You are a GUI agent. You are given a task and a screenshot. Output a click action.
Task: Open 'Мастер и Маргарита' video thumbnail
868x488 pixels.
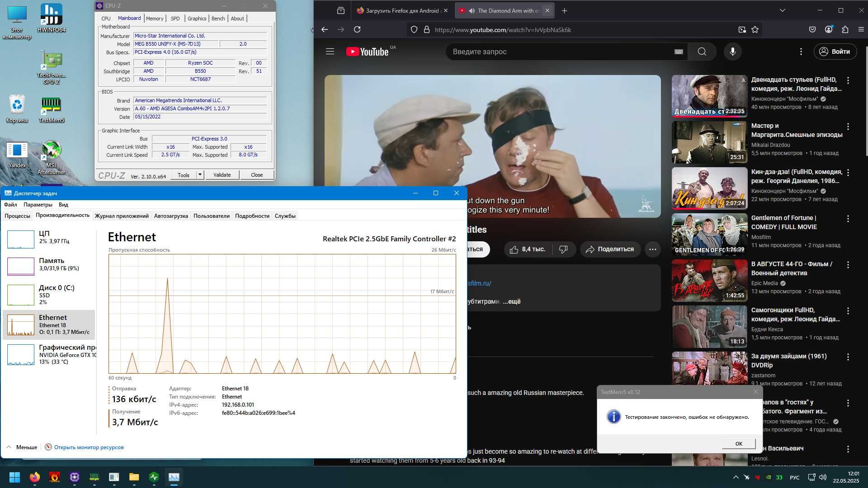click(x=709, y=142)
